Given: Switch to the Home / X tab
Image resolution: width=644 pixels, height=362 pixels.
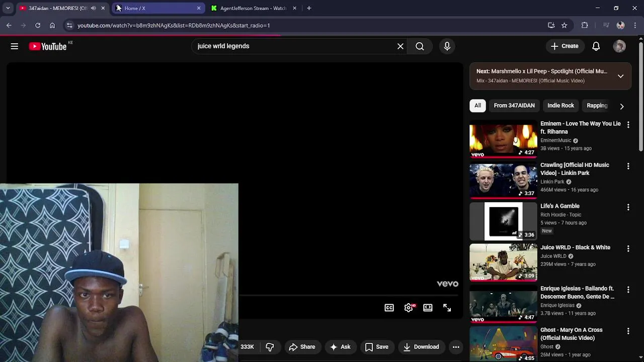Looking at the screenshot, I should pos(158,8).
